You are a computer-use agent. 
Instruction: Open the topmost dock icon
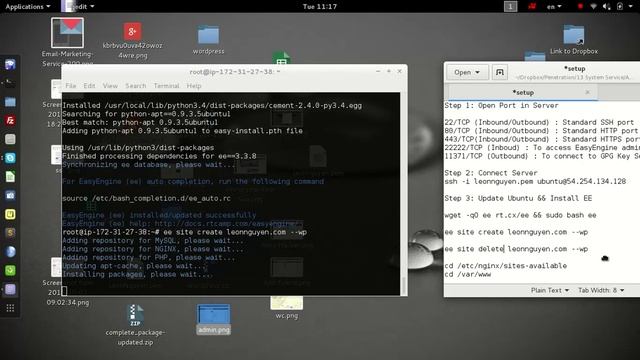tap(10, 64)
